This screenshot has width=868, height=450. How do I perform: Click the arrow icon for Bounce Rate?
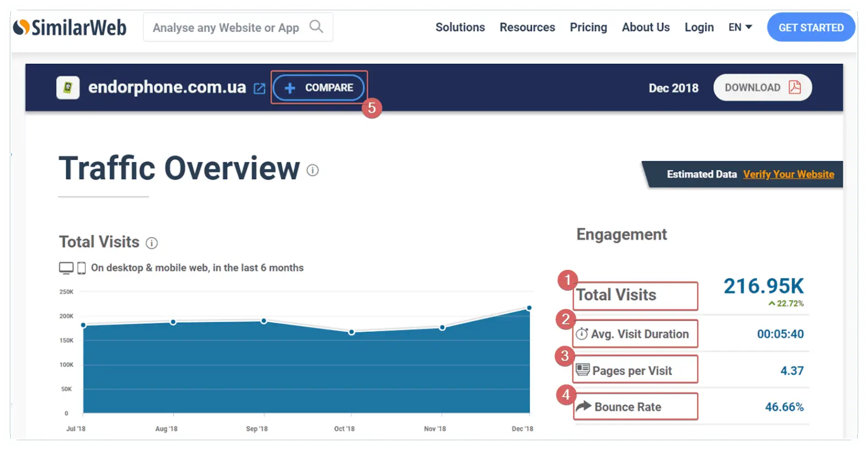pos(583,406)
